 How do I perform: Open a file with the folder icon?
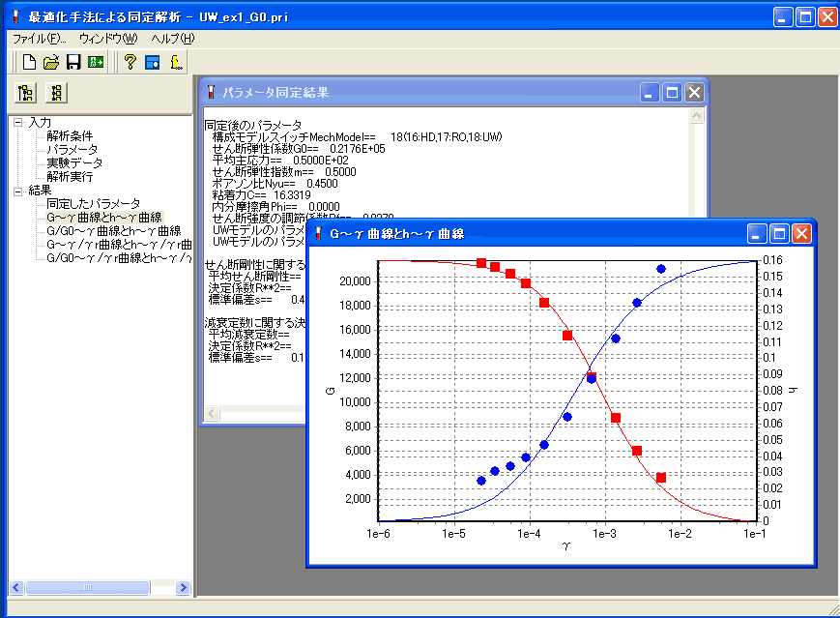pyautogui.click(x=51, y=63)
